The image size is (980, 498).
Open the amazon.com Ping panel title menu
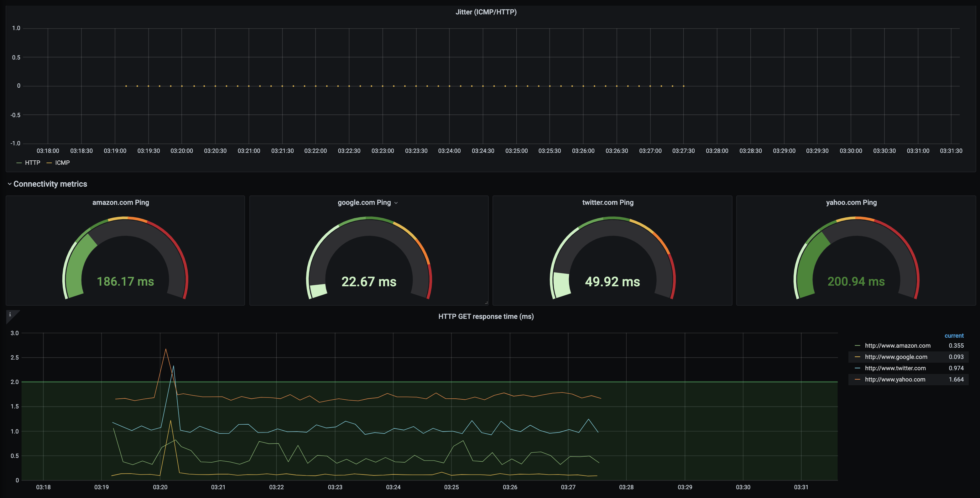coord(121,202)
